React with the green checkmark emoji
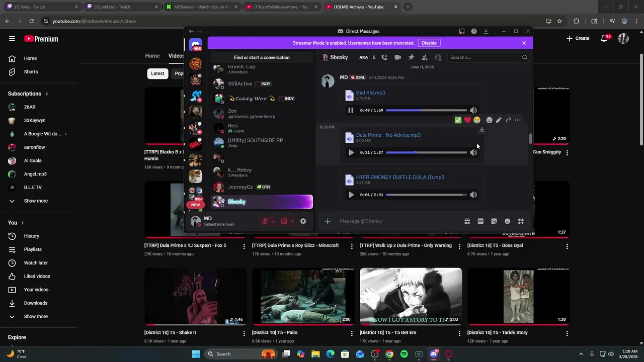The width and height of the screenshot is (644, 362). point(458,120)
